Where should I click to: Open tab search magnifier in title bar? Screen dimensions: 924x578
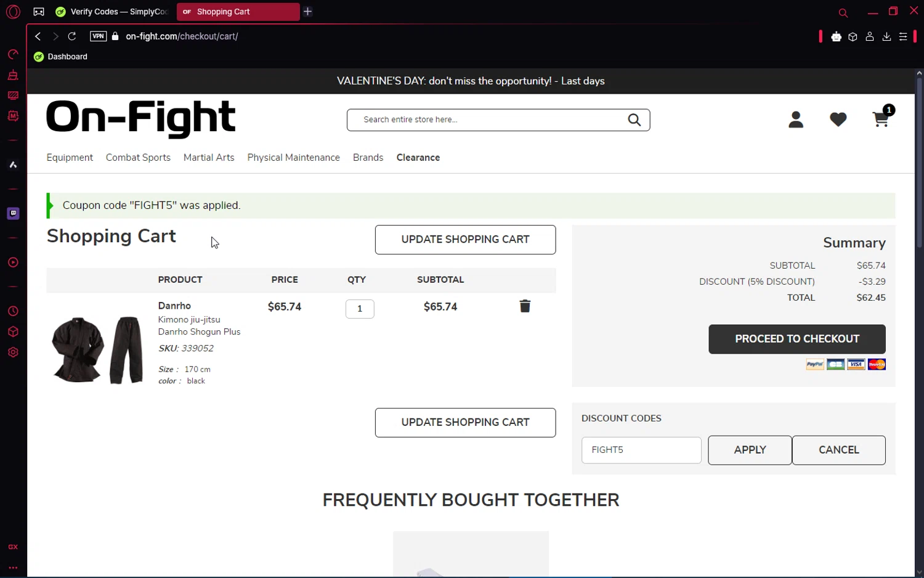[843, 12]
